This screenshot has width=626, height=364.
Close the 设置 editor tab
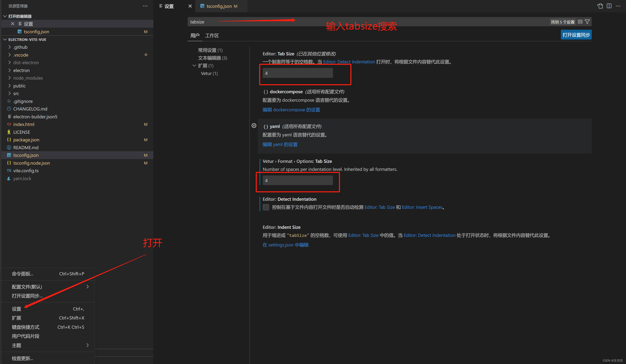190,6
